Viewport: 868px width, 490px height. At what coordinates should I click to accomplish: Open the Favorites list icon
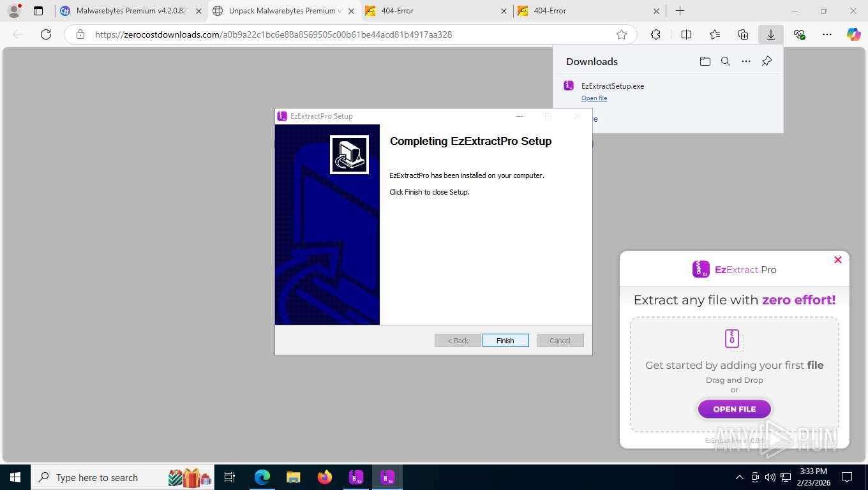point(714,34)
